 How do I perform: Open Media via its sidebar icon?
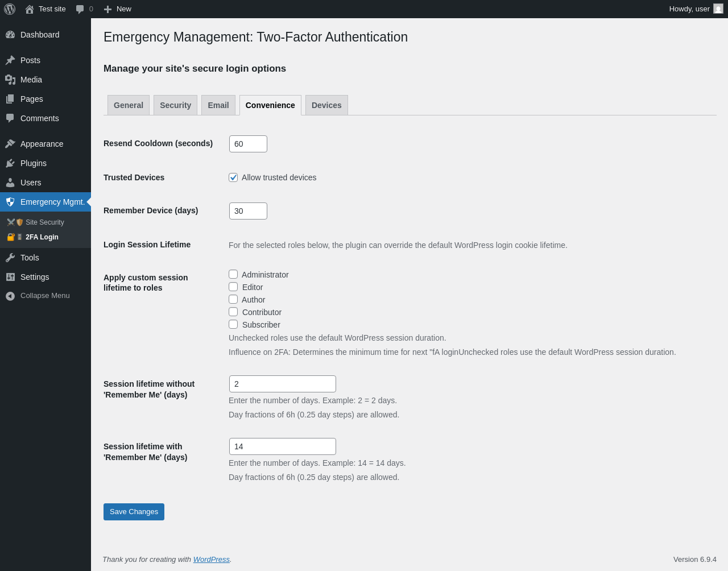[x=10, y=80]
